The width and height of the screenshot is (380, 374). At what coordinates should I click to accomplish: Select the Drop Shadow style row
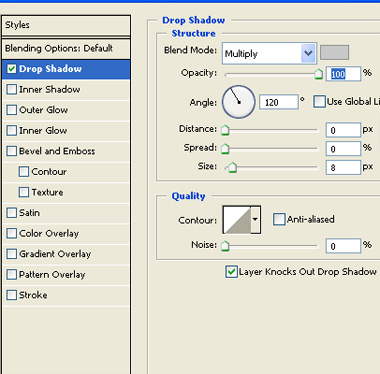tap(66, 69)
